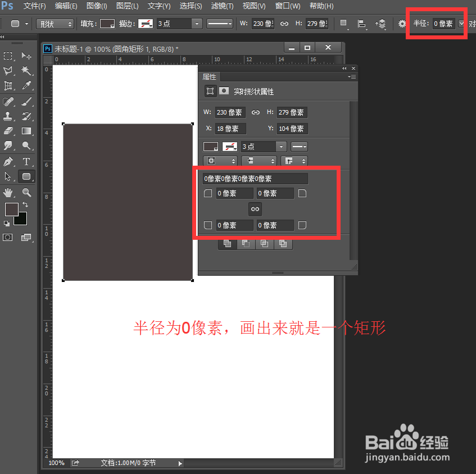Select the Gradient tool
Image resolution: width=476 pixels, height=474 pixels.
[26, 130]
